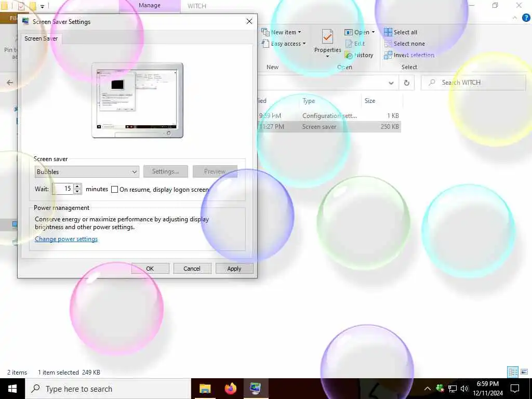Collapse the ribbon with chevron

515,18
